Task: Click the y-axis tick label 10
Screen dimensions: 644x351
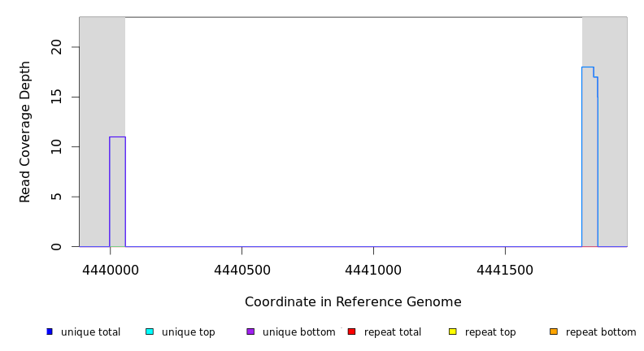Action: point(56,147)
